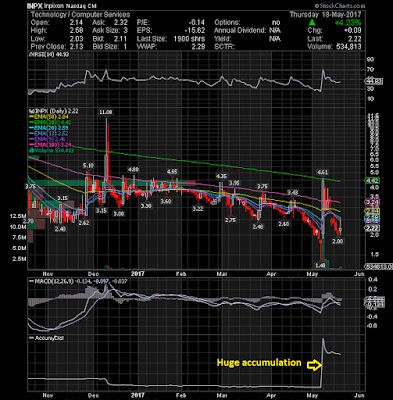Click the 11.00 peak price label

tap(105, 112)
